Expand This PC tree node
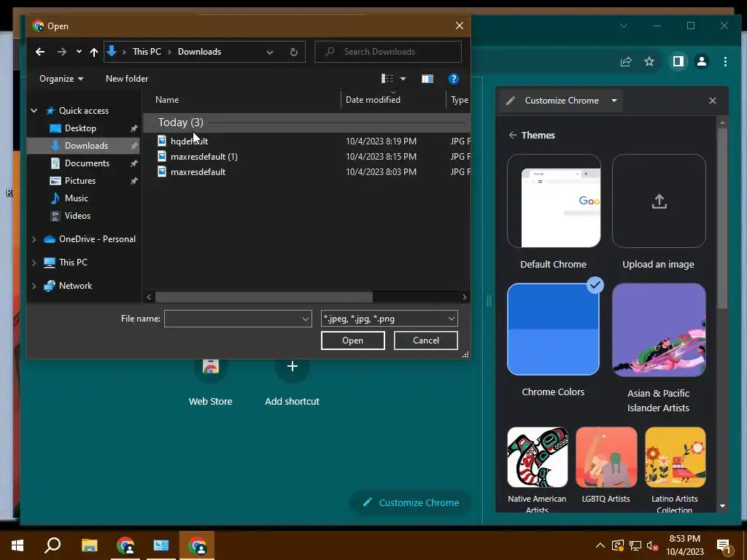The image size is (747, 560). [34, 262]
